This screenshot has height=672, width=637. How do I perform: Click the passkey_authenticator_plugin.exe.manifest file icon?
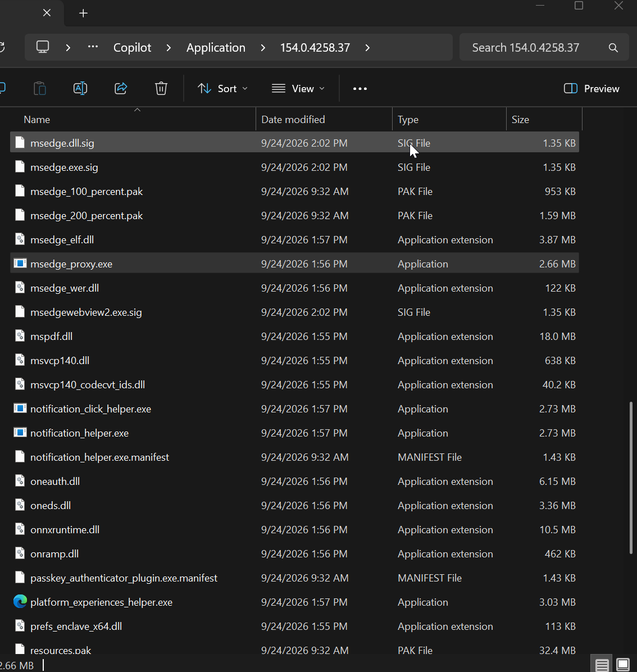[x=20, y=577]
